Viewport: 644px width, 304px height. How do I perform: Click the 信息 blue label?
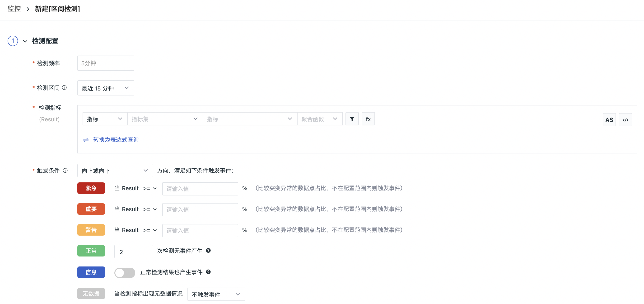click(91, 272)
